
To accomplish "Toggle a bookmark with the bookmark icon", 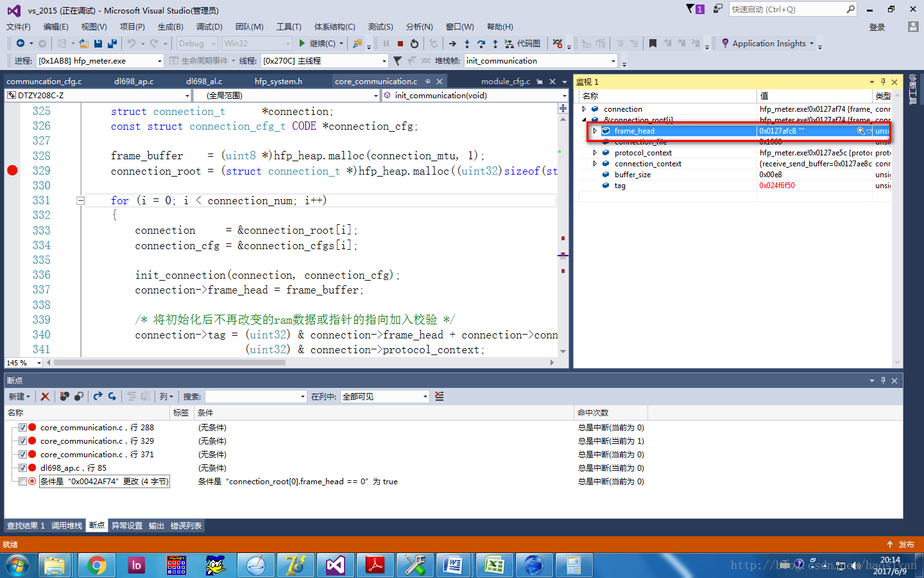I will point(653,43).
